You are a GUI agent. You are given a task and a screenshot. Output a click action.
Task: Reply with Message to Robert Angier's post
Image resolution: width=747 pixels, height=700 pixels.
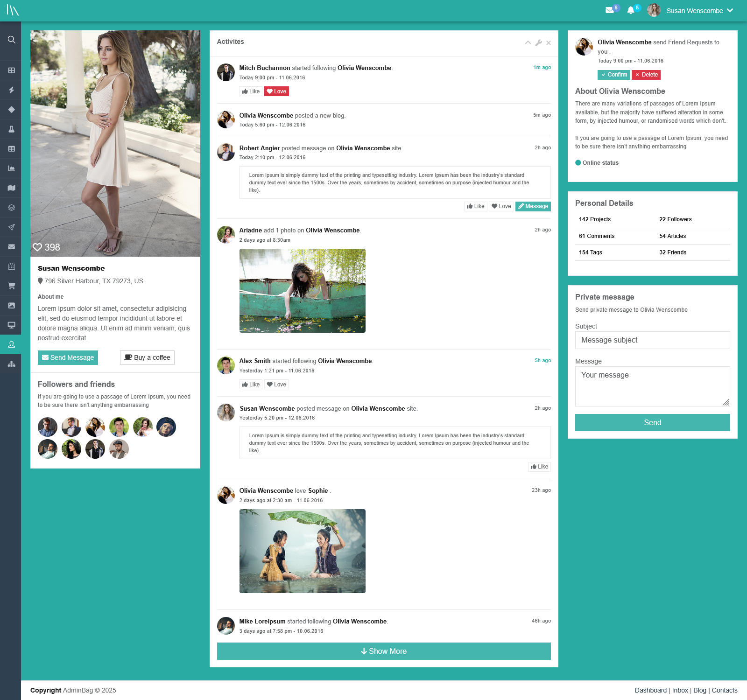coord(533,206)
